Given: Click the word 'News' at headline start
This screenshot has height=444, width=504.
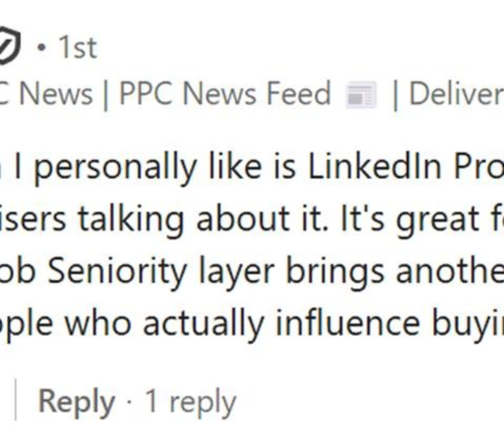Looking at the screenshot, I should point(56,94).
